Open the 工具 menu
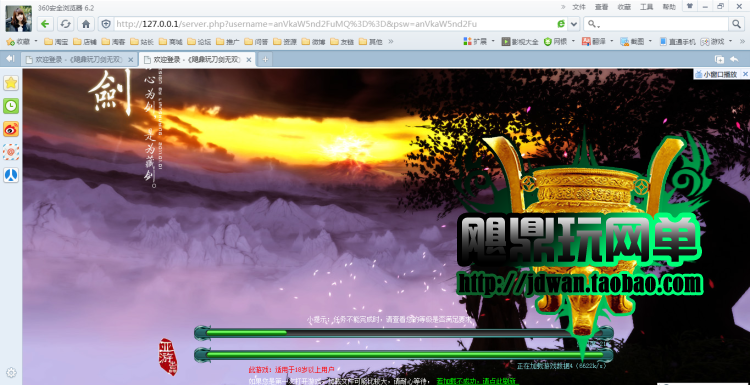 click(x=646, y=7)
